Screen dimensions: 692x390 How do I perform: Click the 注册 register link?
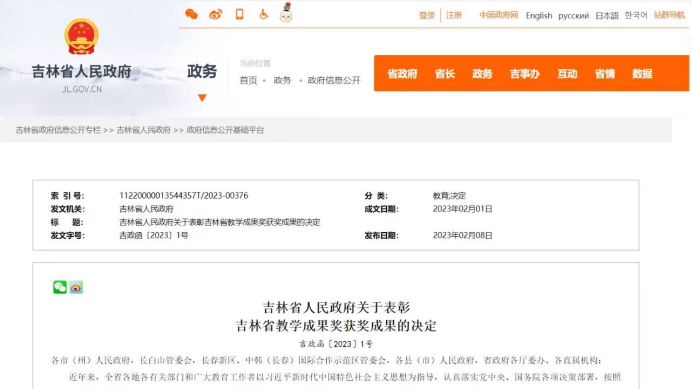tap(454, 15)
